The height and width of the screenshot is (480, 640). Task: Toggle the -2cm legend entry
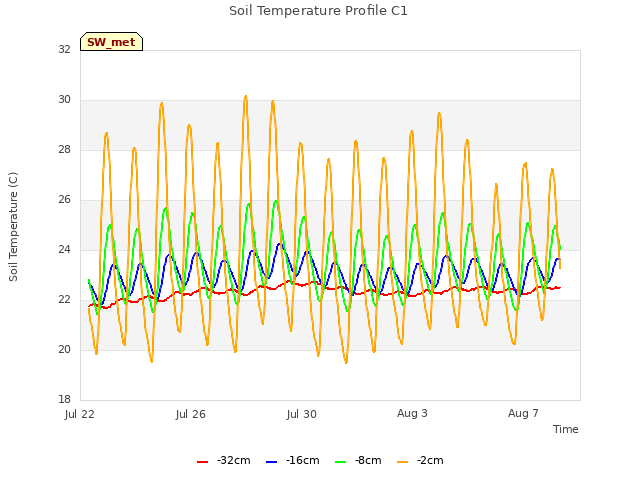pos(420,460)
